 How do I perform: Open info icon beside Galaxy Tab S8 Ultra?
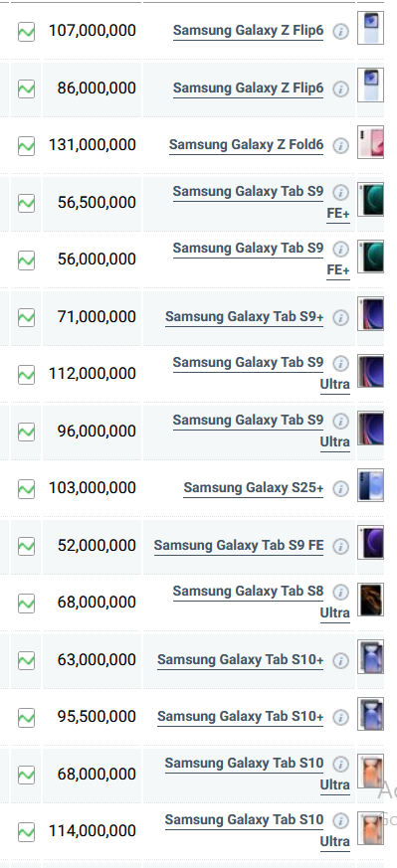(x=341, y=592)
